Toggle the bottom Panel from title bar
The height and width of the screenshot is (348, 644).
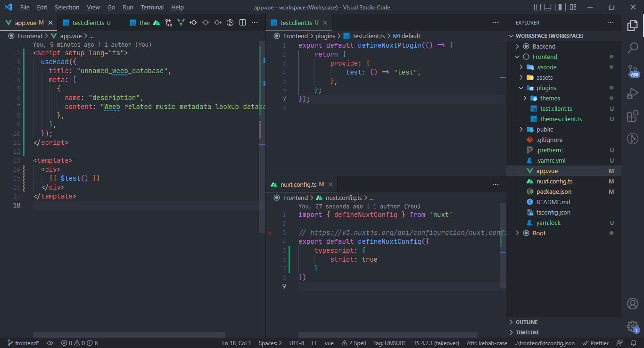[x=548, y=7]
